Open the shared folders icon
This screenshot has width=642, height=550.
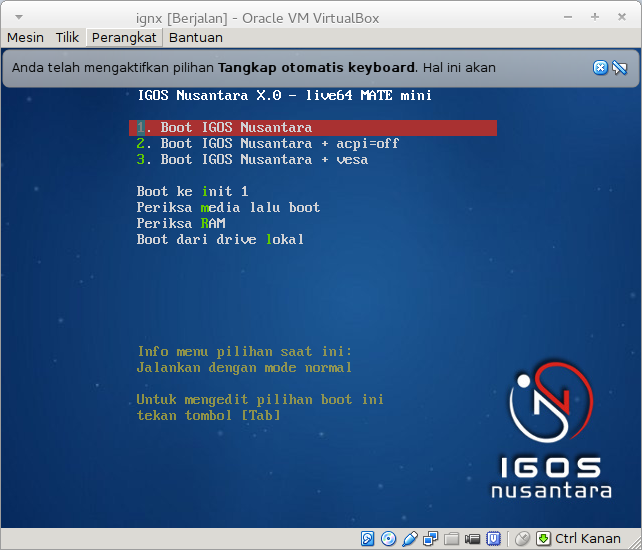click(x=451, y=539)
